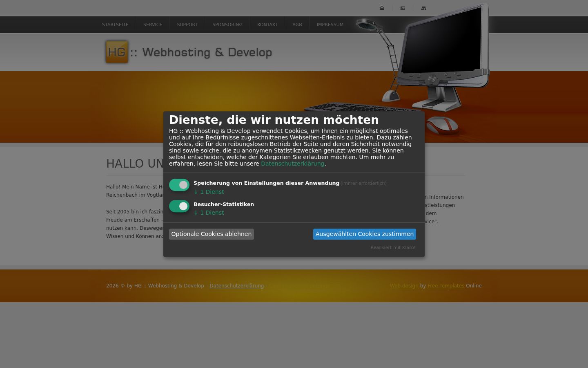This screenshot has height=368, width=588.
Task: Click 'Optionale Cookies ablehnen' button
Action: point(212,234)
